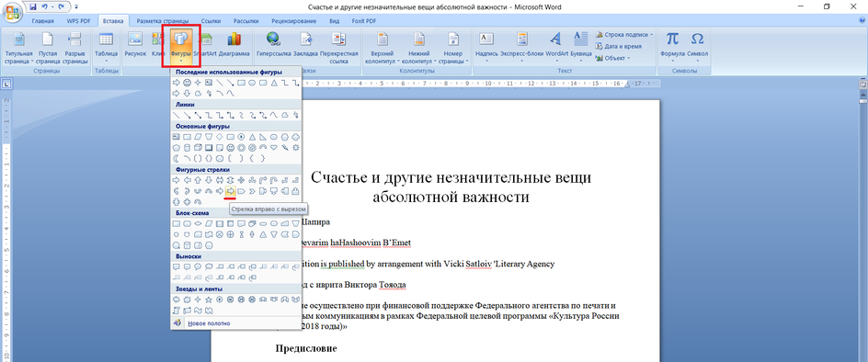Open the Объект dropdown
This screenshot has width=868, height=362.
(612, 58)
